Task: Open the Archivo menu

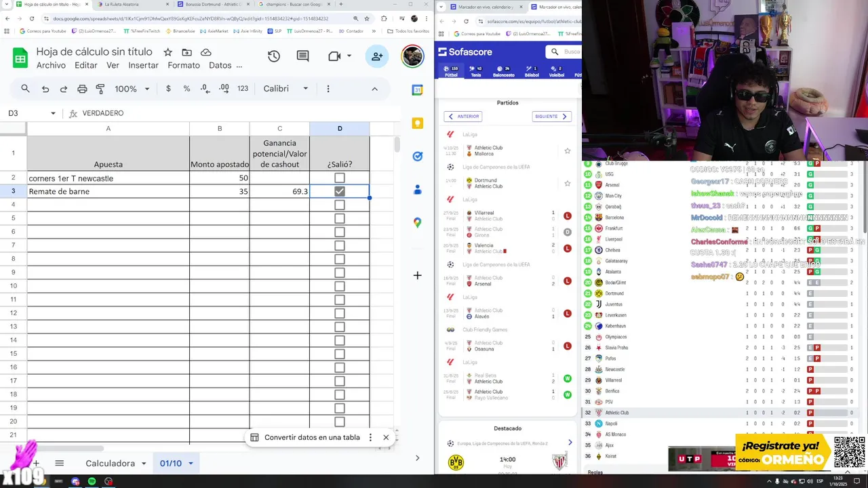Action: point(51,66)
